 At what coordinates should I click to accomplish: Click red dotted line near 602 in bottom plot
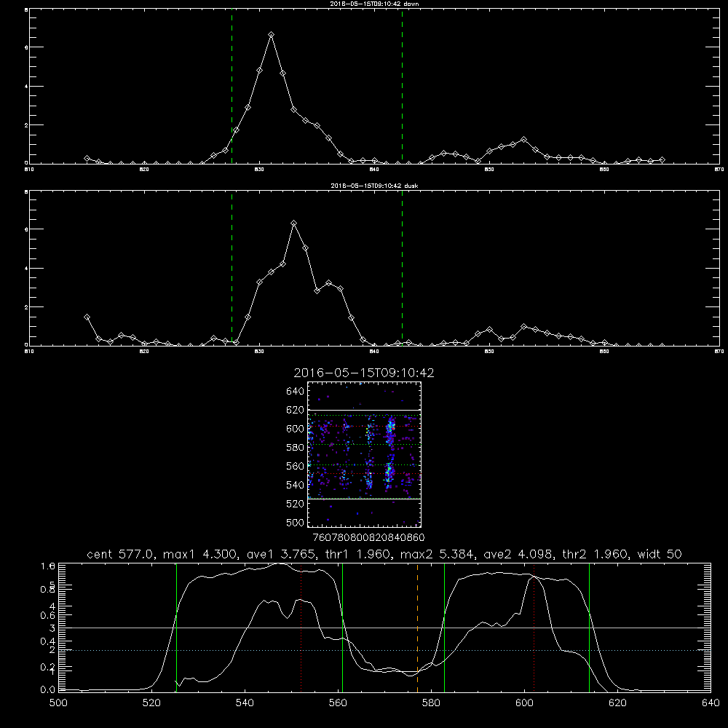coord(534,628)
